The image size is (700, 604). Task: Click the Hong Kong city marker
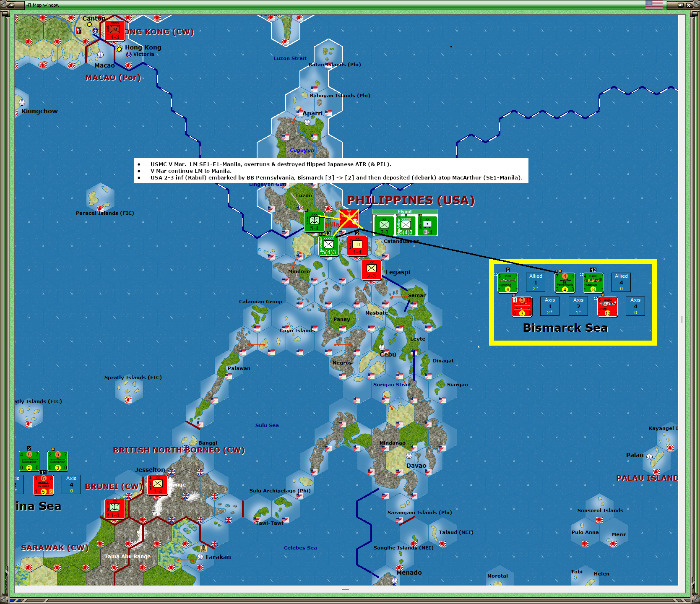(119, 49)
